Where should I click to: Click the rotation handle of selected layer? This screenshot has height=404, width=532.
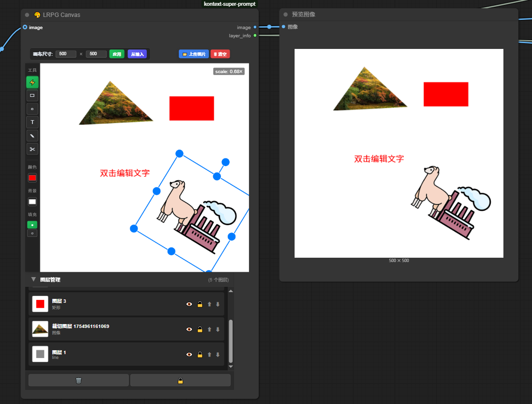pyautogui.click(x=226, y=162)
